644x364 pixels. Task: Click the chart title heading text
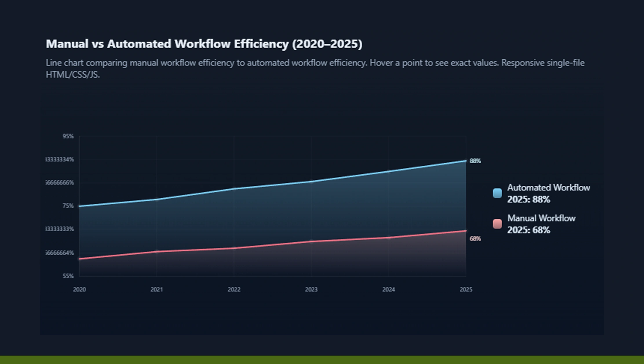click(x=204, y=44)
